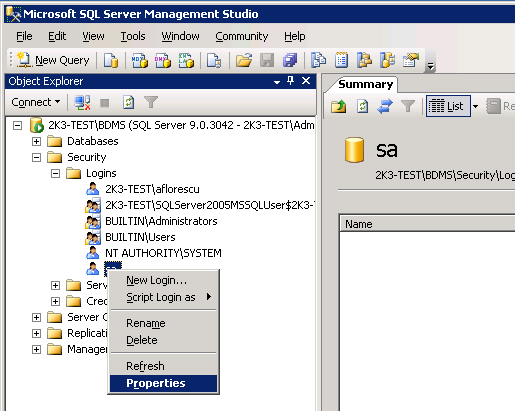This screenshot has width=515, height=411.
Task: Click the Database Engine Query icon
Action: 111,60
